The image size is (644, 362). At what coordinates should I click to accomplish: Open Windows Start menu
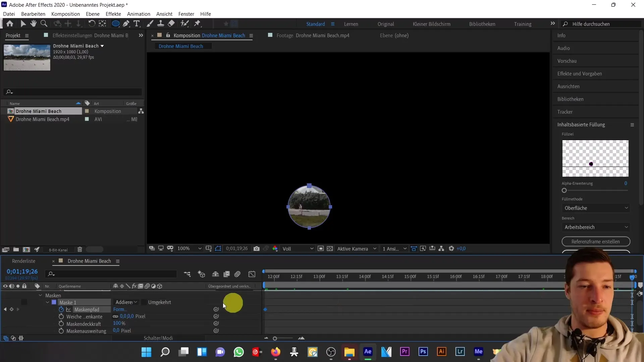(147, 352)
